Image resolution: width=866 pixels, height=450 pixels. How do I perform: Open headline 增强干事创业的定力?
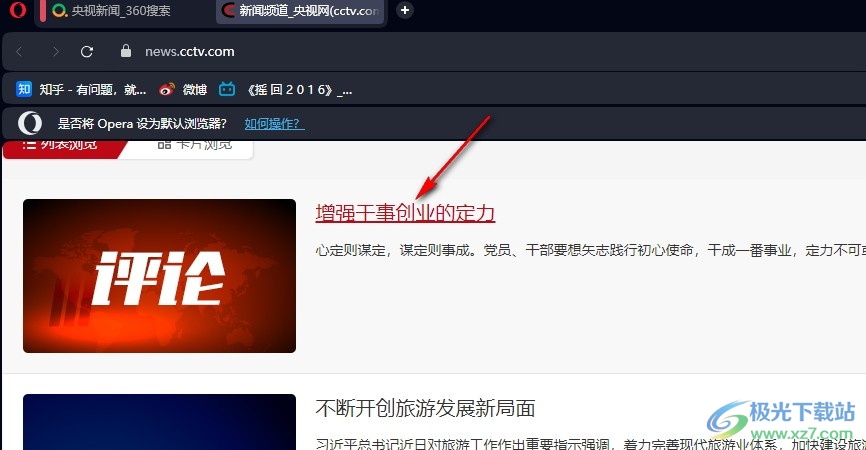tap(405, 213)
